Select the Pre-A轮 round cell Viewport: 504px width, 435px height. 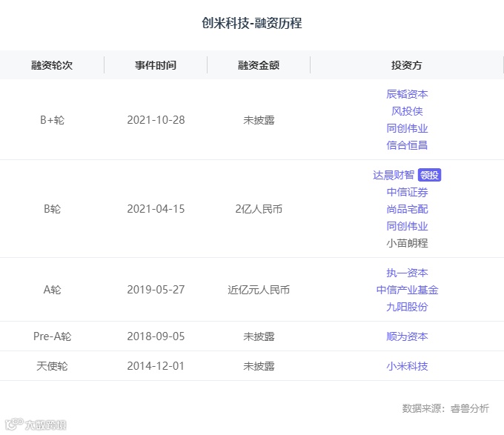point(52,336)
